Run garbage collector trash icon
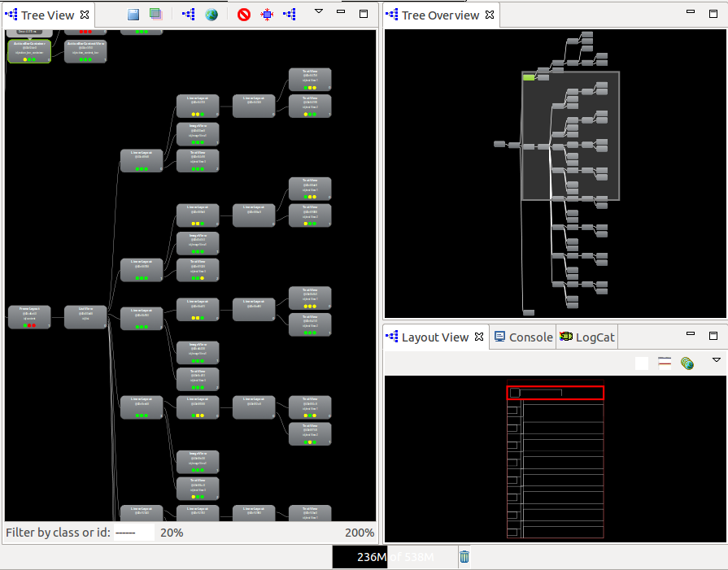Viewport: 728px width, 570px height. [x=464, y=556]
